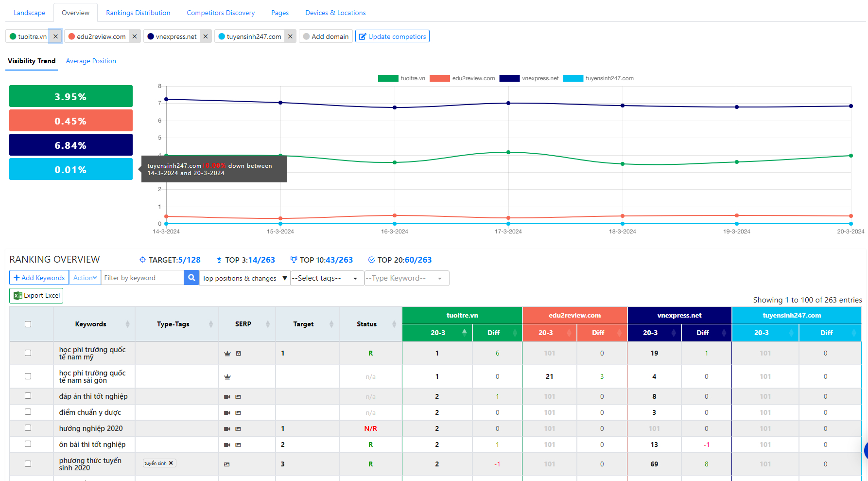The image size is (868, 481).
Task: Toggle vnexpress.net series in chart legend
Action: (x=529, y=78)
